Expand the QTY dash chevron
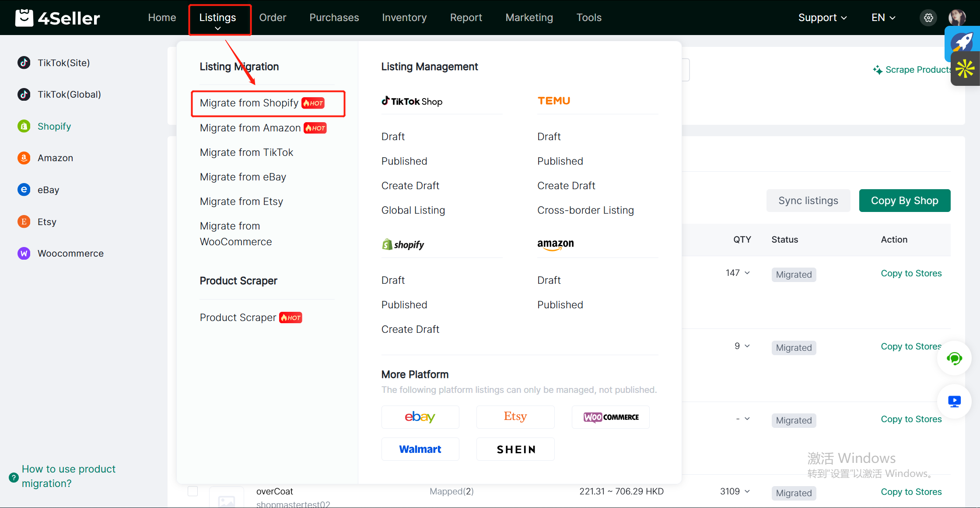This screenshot has height=508, width=980. [747, 419]
